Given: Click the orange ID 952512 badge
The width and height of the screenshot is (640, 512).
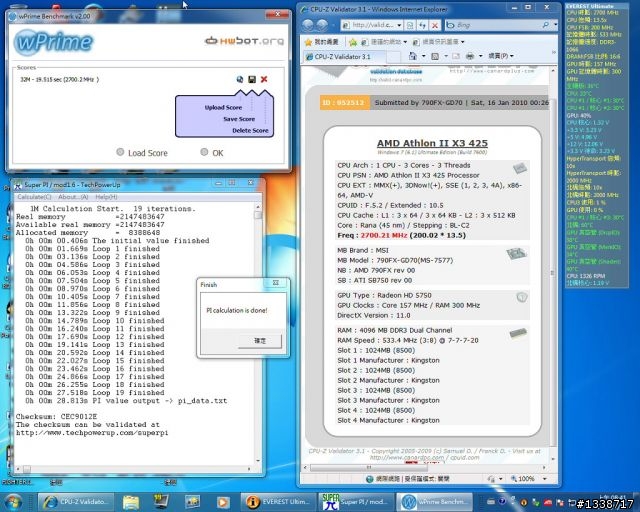Looking at the screenshot, I should pyautogui.click(x=344, y=102).
